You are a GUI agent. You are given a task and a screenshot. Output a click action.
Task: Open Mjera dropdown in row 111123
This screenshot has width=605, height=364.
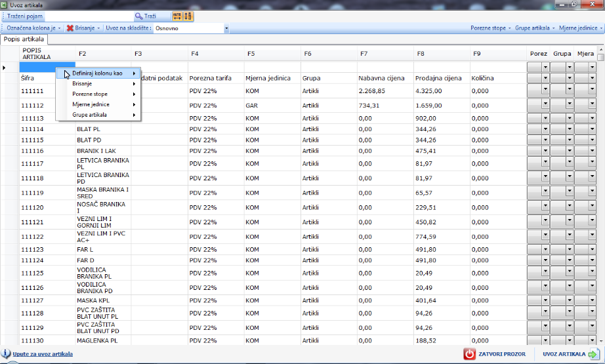(x=593, y=249)
